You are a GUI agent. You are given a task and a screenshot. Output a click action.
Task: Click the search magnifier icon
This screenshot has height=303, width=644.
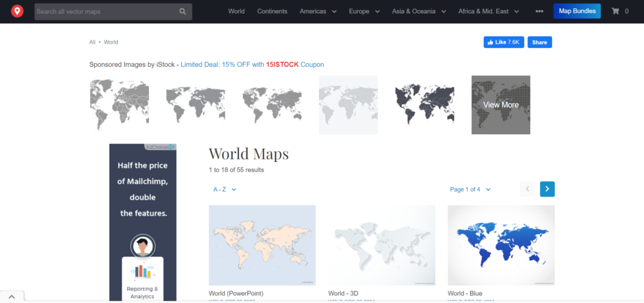pyautogui.click(x=182, y=11)
